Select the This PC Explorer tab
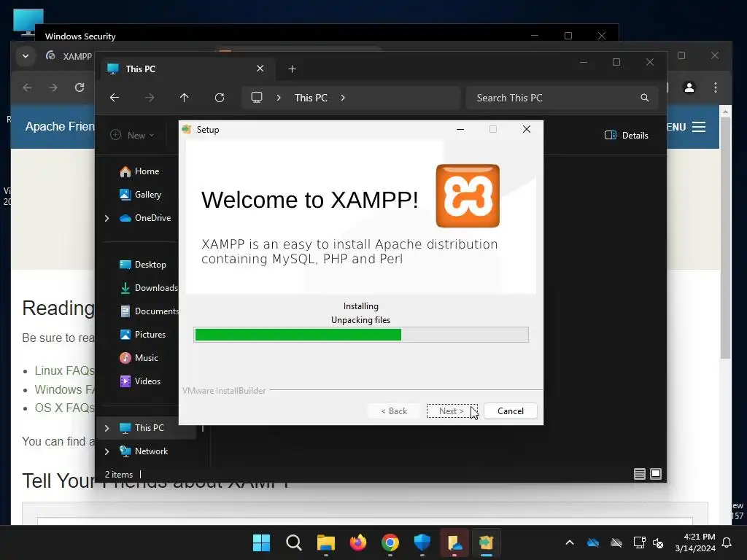The height and width of the screenshot is (560, 747). pyautogui.click(x=186, y=69)
